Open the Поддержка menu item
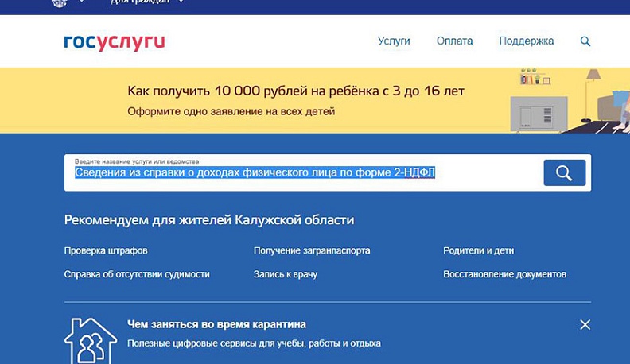Viewport: 630px width, 364px height. tap(527, 41)
